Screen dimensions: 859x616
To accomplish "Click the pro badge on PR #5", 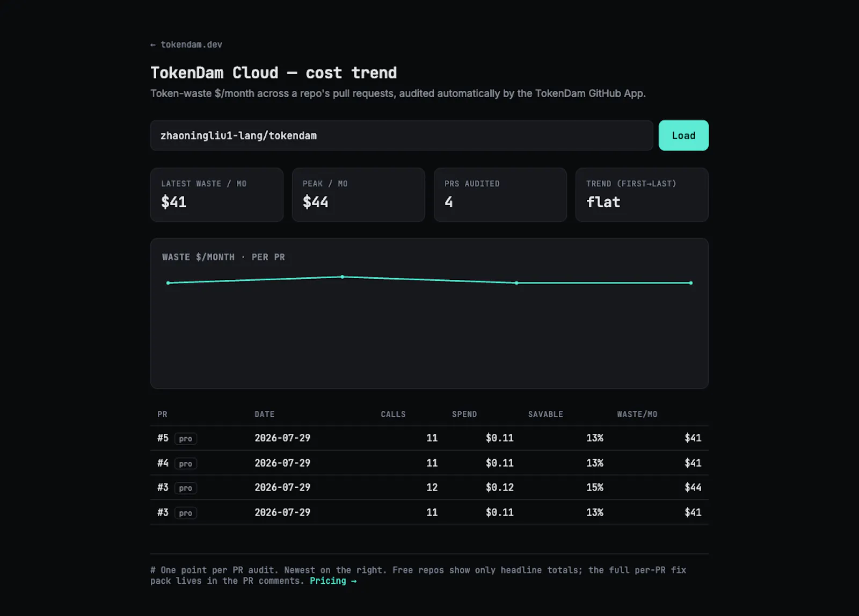I will pos(186,439).
